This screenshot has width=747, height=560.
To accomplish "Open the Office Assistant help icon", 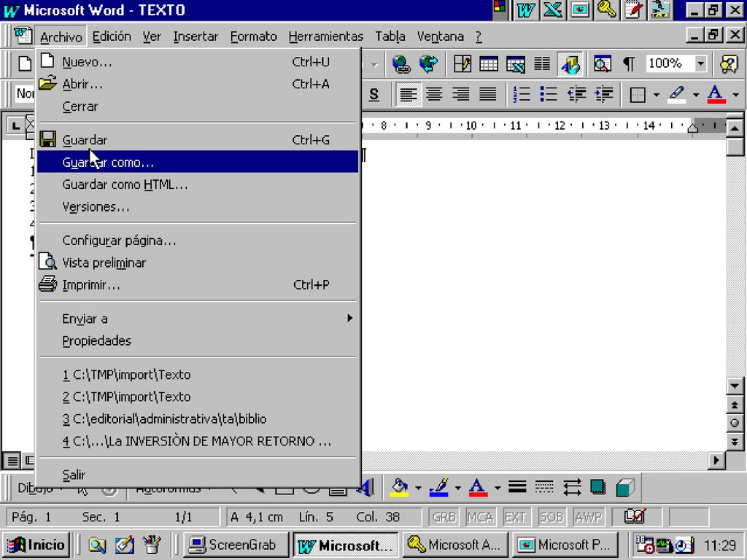I will (x=729, y=64).
